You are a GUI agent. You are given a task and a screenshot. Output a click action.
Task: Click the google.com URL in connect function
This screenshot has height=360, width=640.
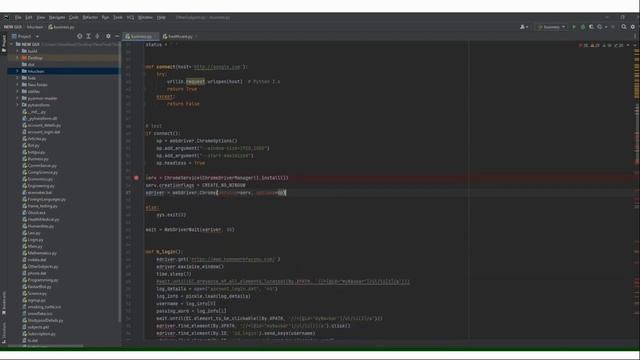click(217, 67)
